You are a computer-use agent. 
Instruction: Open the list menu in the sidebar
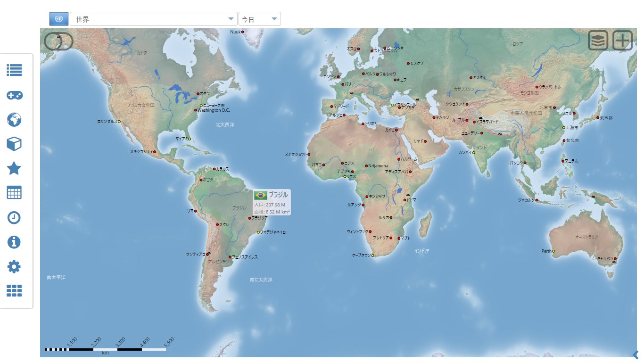pyautogui.click(x=14, y=70)
